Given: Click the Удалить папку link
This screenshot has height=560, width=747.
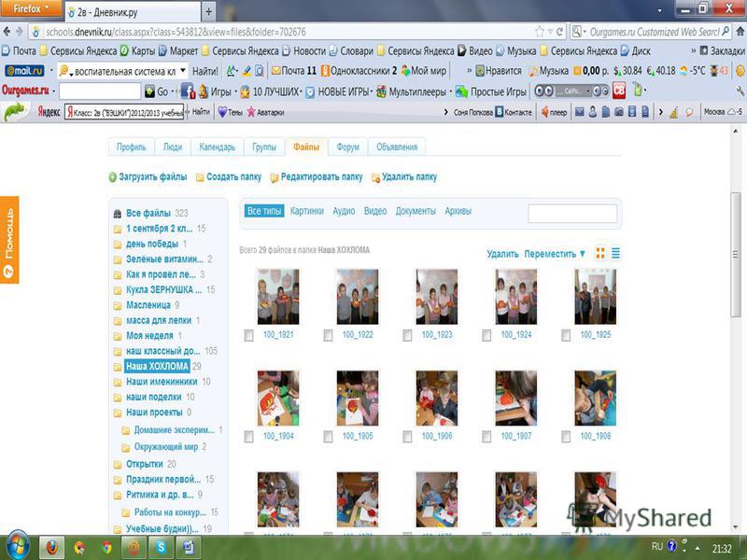Looking at the screenshot, I should tap(409, 177).
